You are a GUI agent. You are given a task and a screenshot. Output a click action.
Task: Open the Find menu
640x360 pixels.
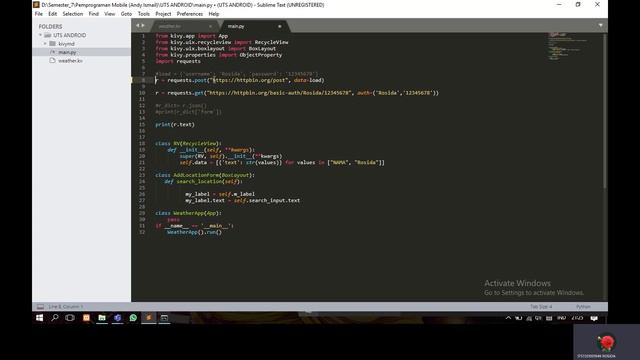coord(94,14)
